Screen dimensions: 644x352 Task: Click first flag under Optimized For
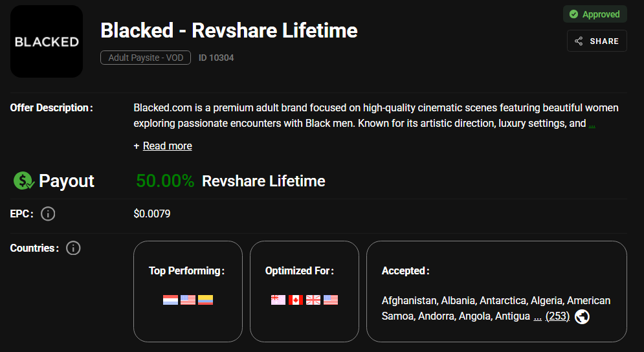click(278, 300)
